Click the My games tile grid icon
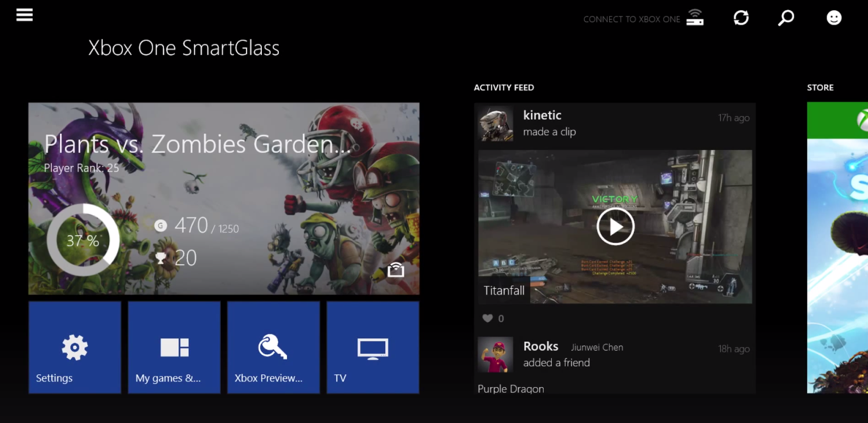868x423 pixels. (x=175, y=347)
